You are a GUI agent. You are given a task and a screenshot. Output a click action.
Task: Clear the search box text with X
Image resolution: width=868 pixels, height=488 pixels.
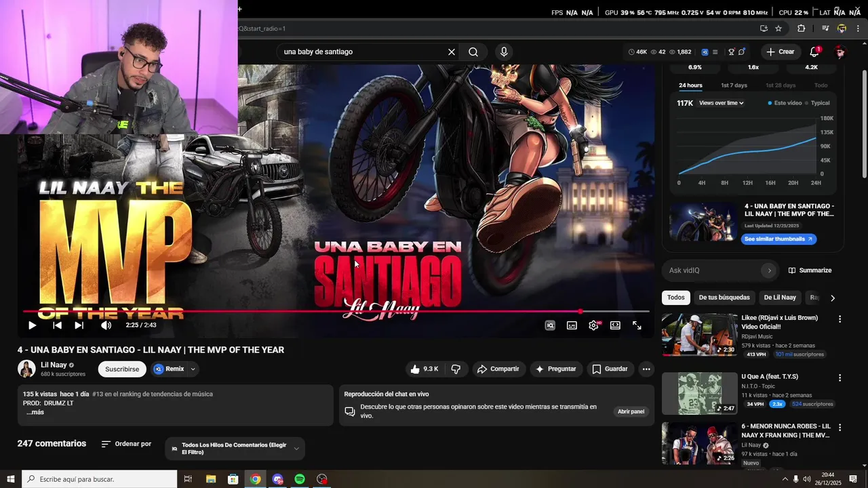tap(452, 52)
